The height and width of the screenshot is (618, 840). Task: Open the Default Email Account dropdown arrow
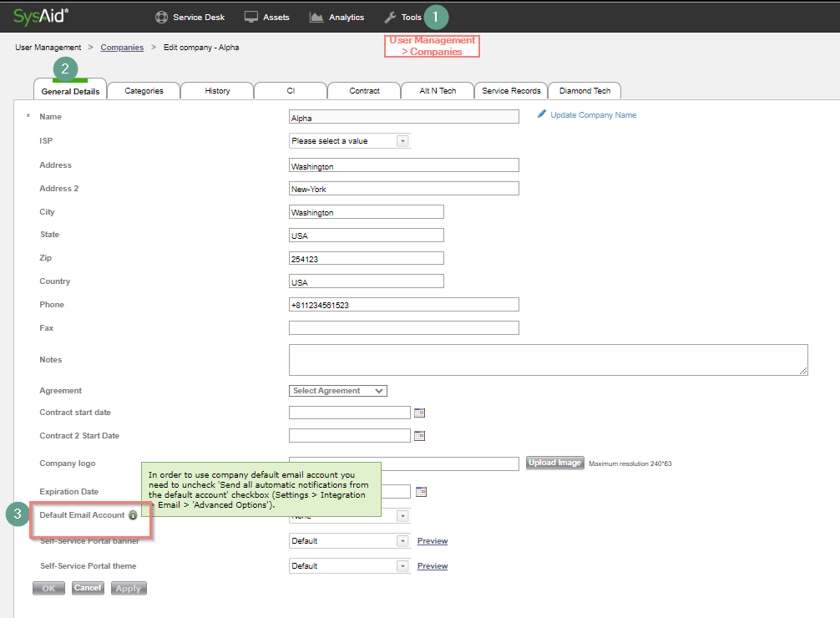[402, 515]
